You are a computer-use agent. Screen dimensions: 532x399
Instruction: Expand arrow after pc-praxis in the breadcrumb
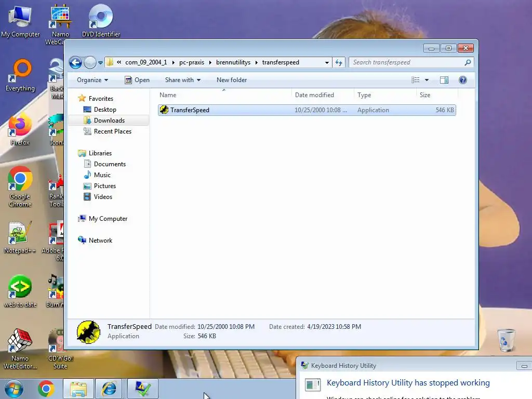[210, 62]
